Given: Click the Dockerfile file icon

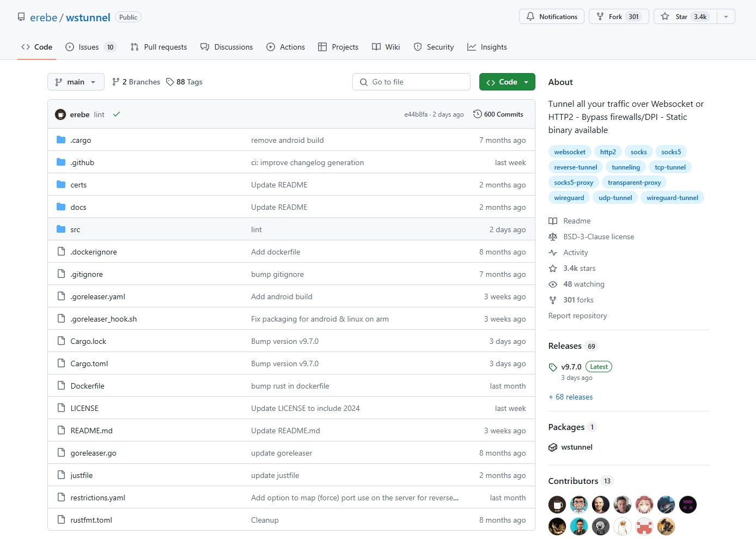Looking at the screenshot, I should [61, 386].
